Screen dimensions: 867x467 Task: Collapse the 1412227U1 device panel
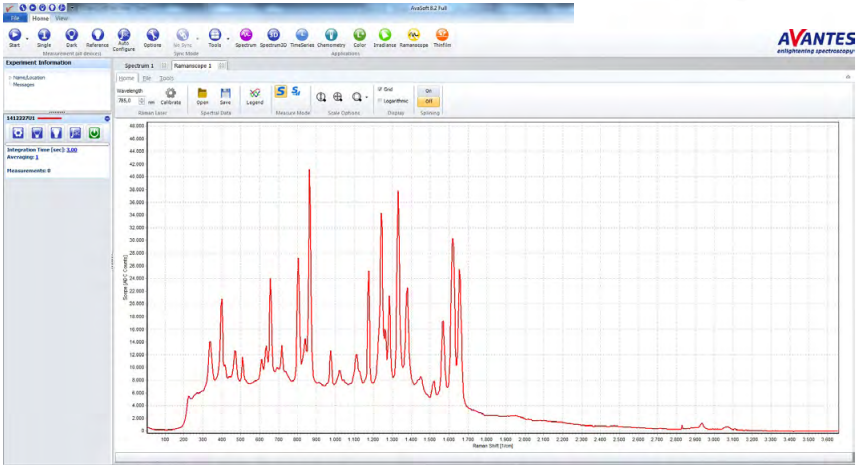[107, 119]
